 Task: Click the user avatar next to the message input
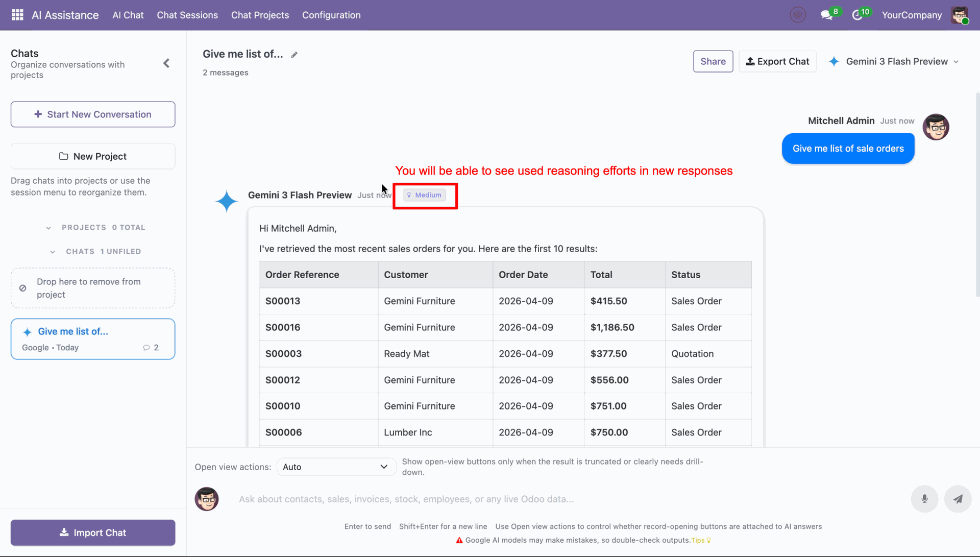(x=207, y=499)
